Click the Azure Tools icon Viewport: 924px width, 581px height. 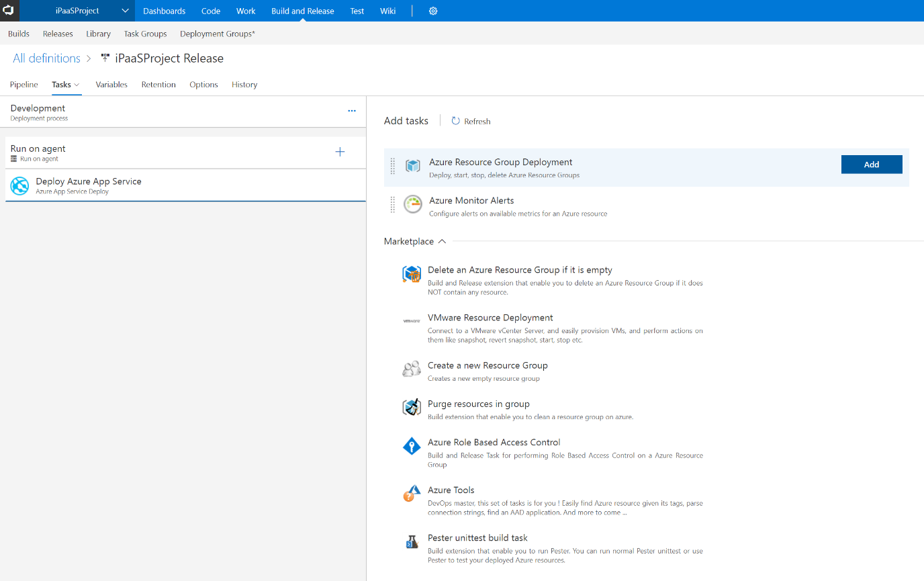[x=410, y=494]
